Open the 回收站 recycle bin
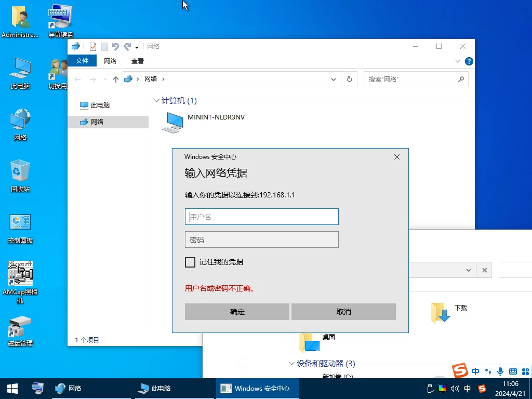 pos(20,176)
